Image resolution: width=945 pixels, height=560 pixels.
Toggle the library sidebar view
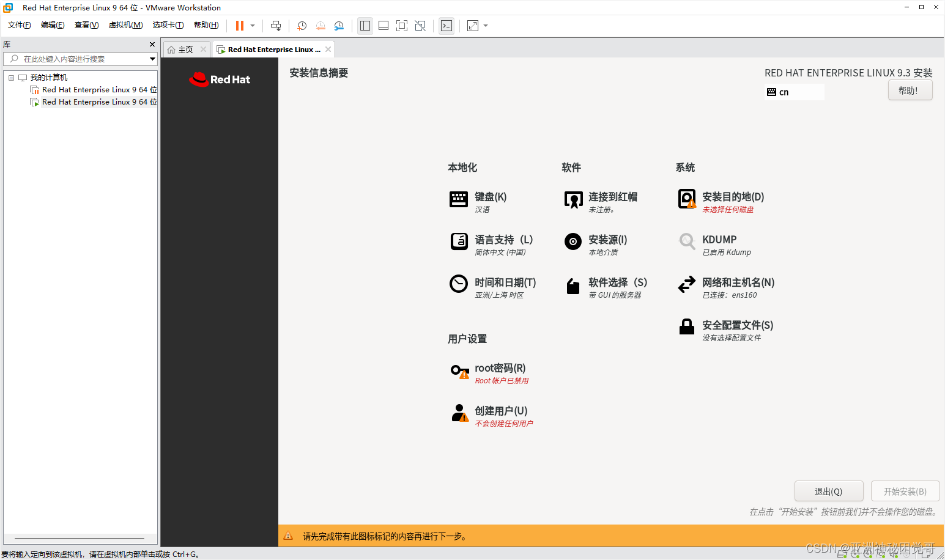pyautogui.click(x=365, y=26)
